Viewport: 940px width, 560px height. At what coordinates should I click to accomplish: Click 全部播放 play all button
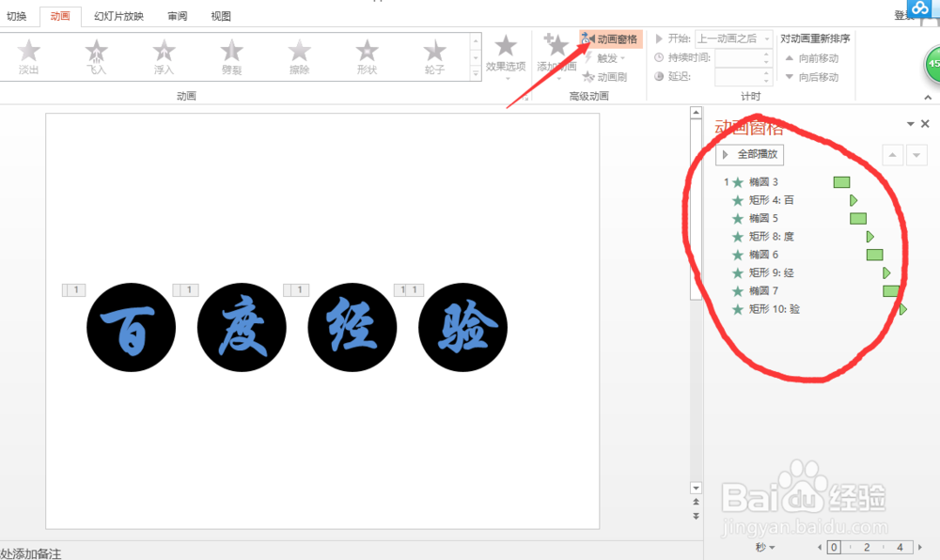pos(749,154)
